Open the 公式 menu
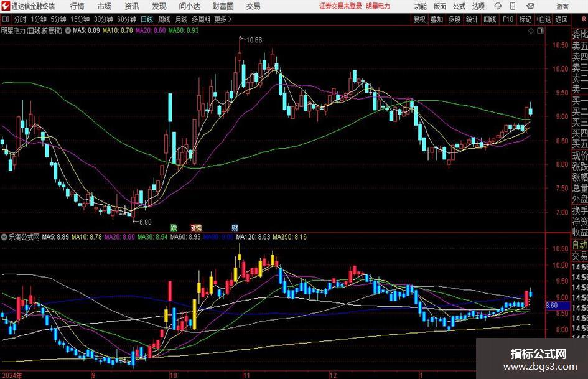 pos(459,6)
